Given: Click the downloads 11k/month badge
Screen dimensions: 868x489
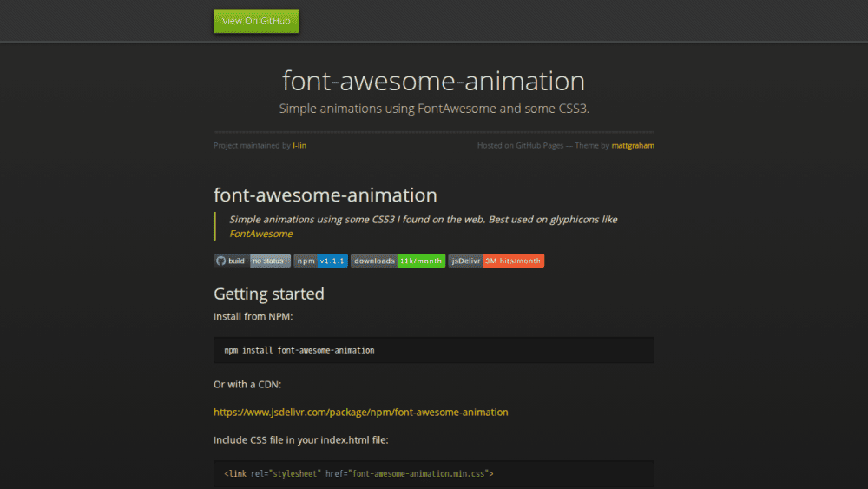Looking at the screenshot, I should [x=398, y=261].
